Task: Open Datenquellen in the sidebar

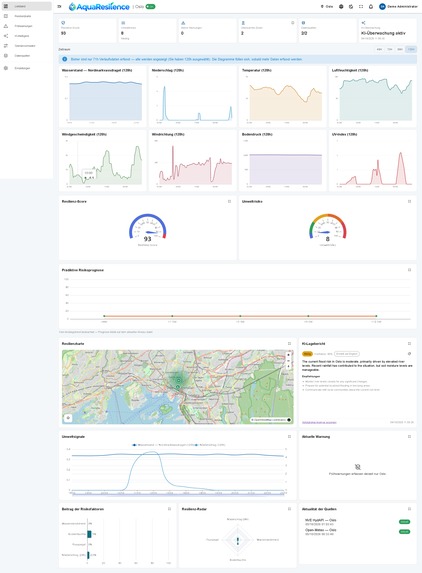Action: [x=26, y=56]
